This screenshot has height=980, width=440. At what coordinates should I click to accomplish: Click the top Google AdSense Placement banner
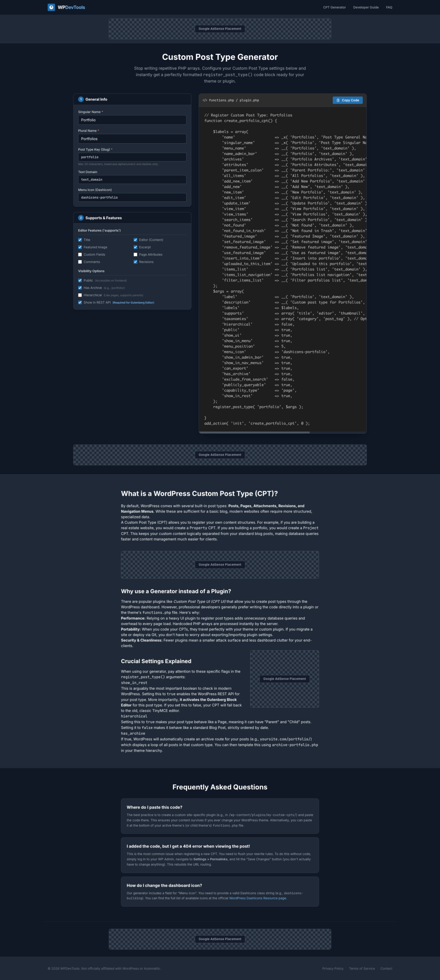(x=220, y=29)
